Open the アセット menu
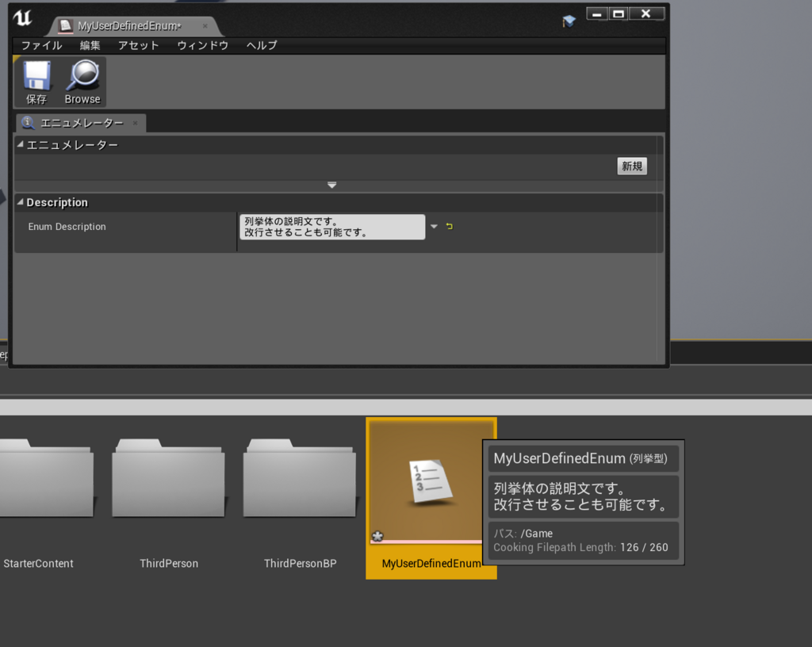 (x=138, y=45)
